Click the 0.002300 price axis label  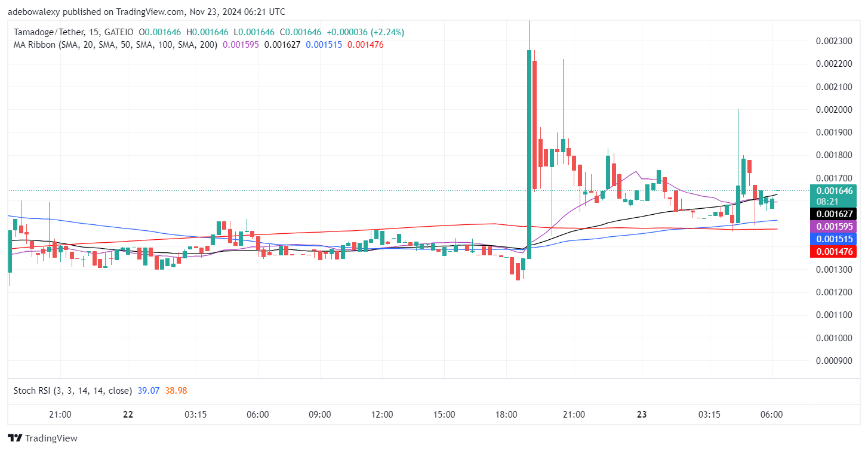833,41
